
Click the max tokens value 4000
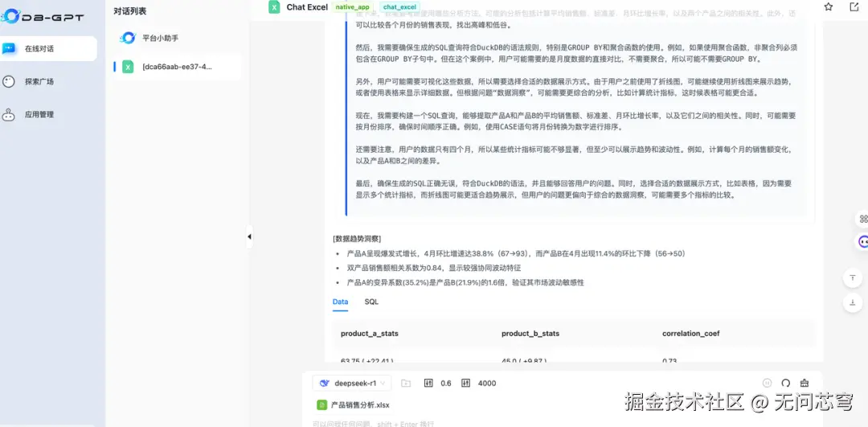486,384
